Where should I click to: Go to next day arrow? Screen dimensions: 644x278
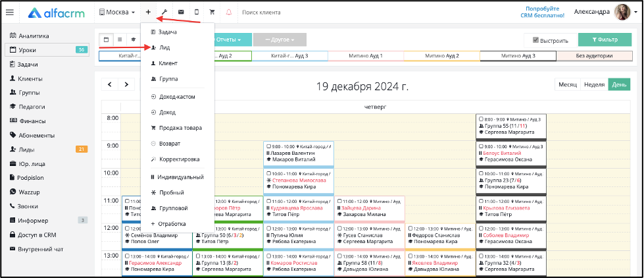pyautogui.click(x=126, y=84)
